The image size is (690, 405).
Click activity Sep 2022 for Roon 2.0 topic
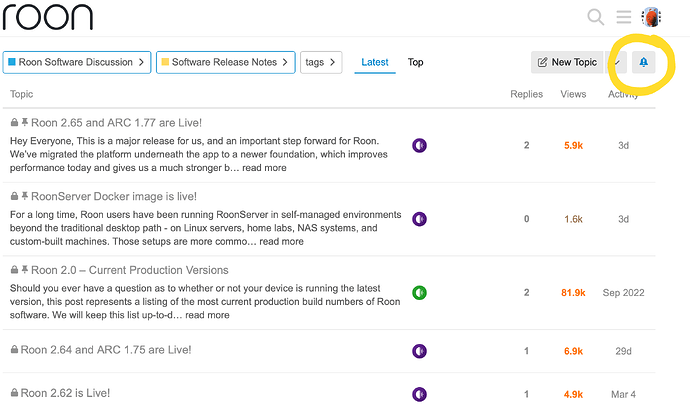click(623, 292)
